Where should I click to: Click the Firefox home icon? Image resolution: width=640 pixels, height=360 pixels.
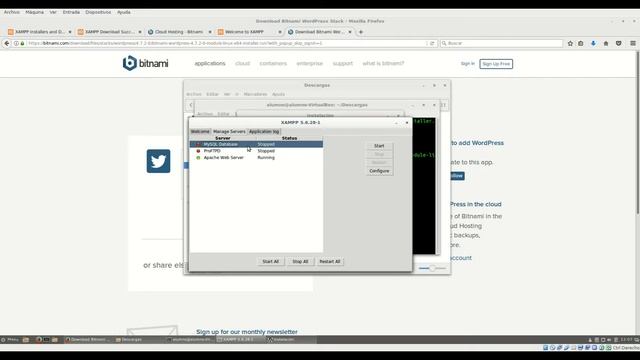coord(606,43)
